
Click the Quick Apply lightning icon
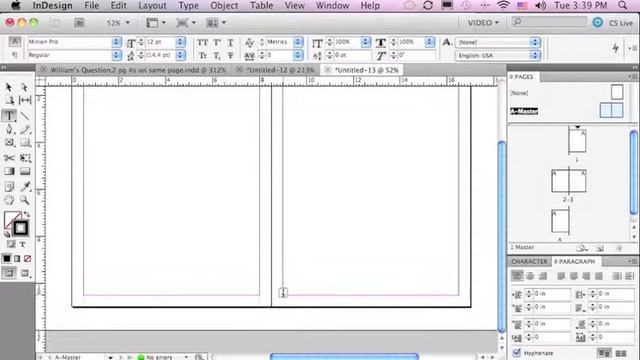coord(616,48)
